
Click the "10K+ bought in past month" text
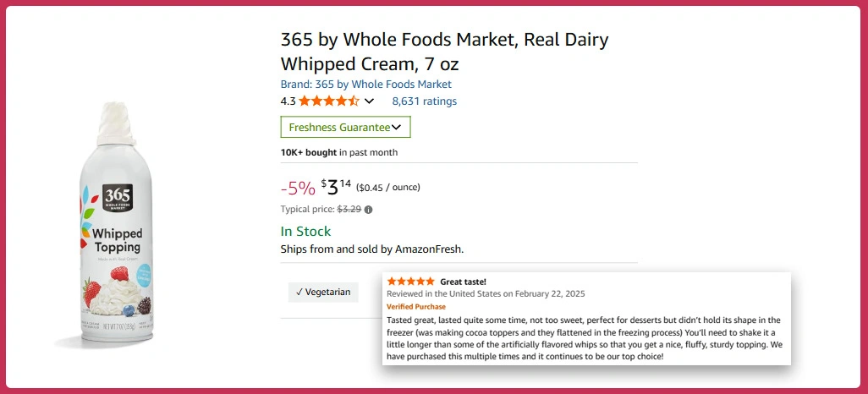click(338, 152)
